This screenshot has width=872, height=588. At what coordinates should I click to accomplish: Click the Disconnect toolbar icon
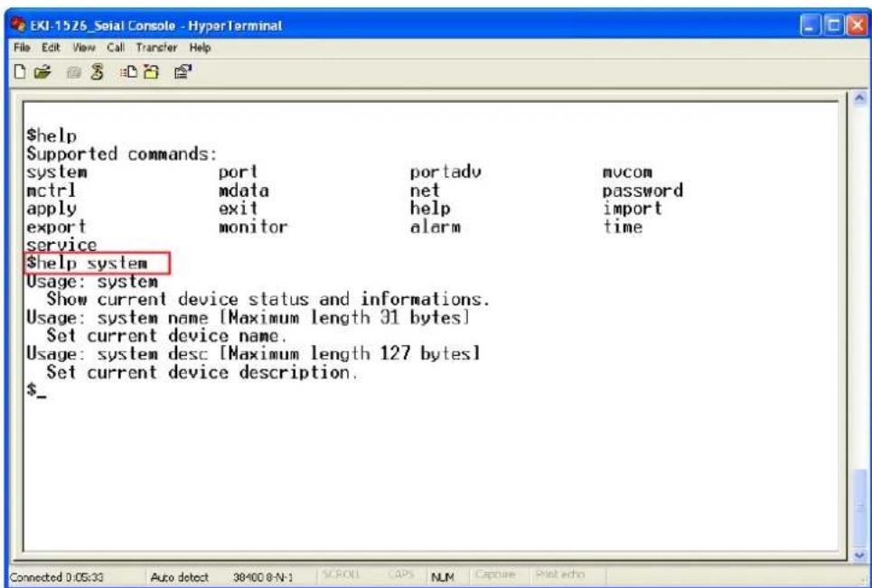pyautogui.click(x=98, y=71)
